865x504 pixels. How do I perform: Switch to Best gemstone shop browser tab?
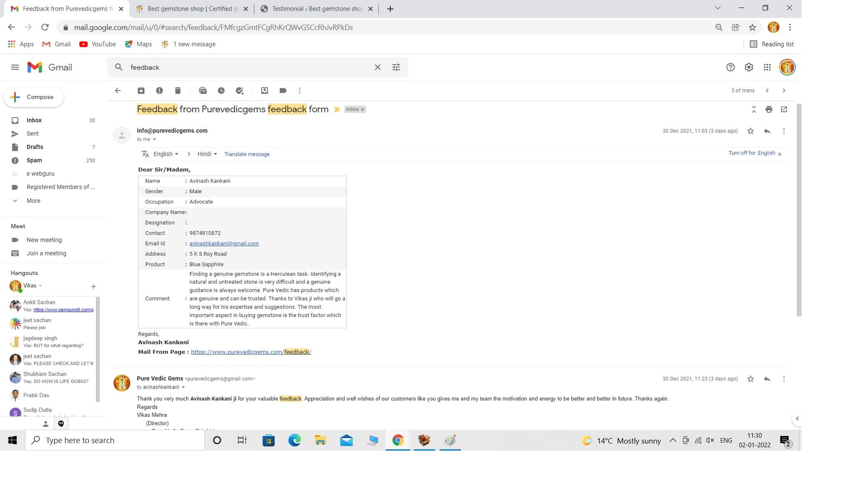click(192, 9)
